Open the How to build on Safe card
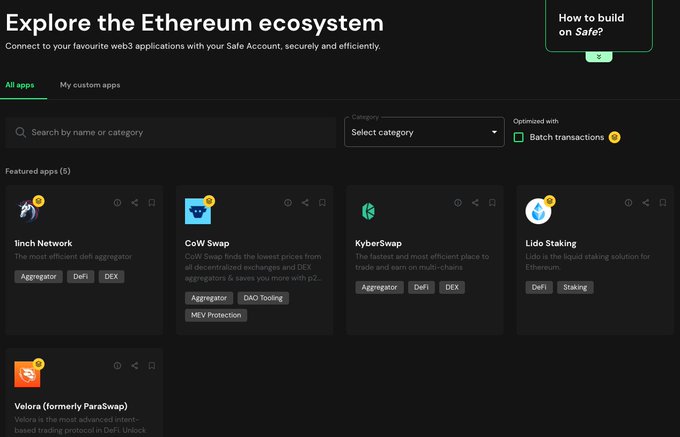The height and width of the screenshot is (437, 680). pos(598,25)
